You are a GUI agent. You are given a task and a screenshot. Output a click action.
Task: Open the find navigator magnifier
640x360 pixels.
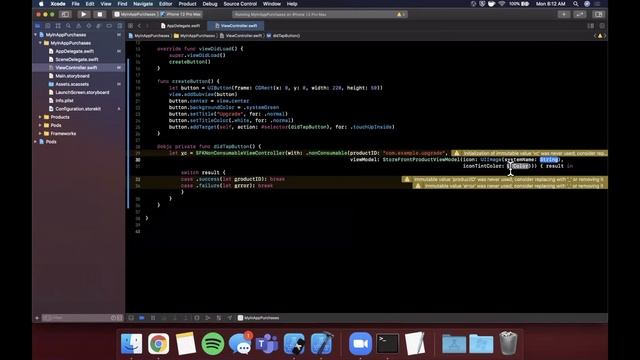pyautogui.click(x=68, y=26)
